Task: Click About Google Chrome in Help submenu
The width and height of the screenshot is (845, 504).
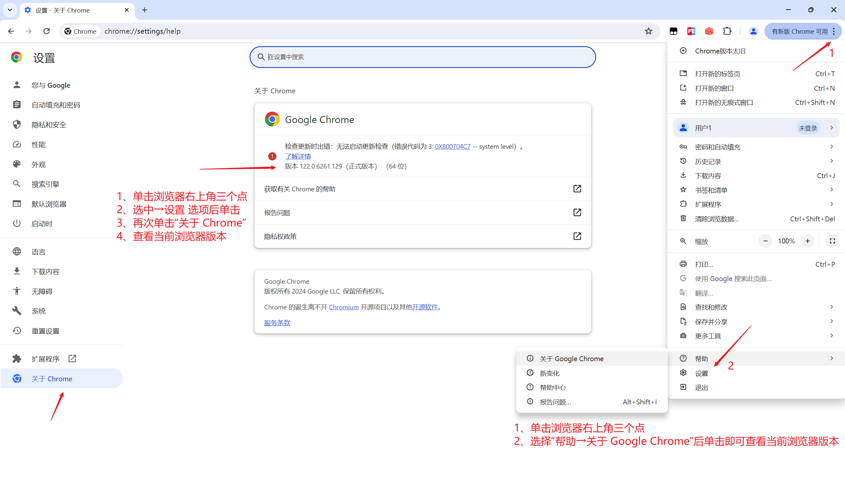Action: click(591, 359)
